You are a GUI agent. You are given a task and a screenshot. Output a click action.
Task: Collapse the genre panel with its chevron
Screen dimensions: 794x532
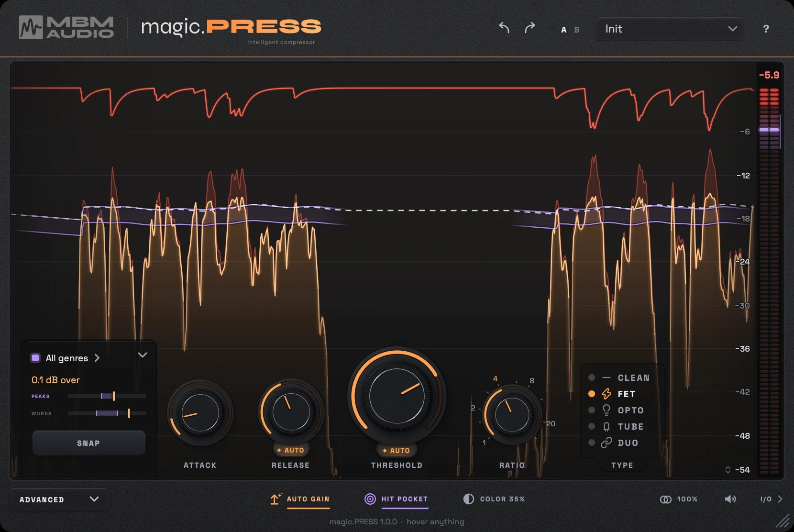(x=143, y=355)
